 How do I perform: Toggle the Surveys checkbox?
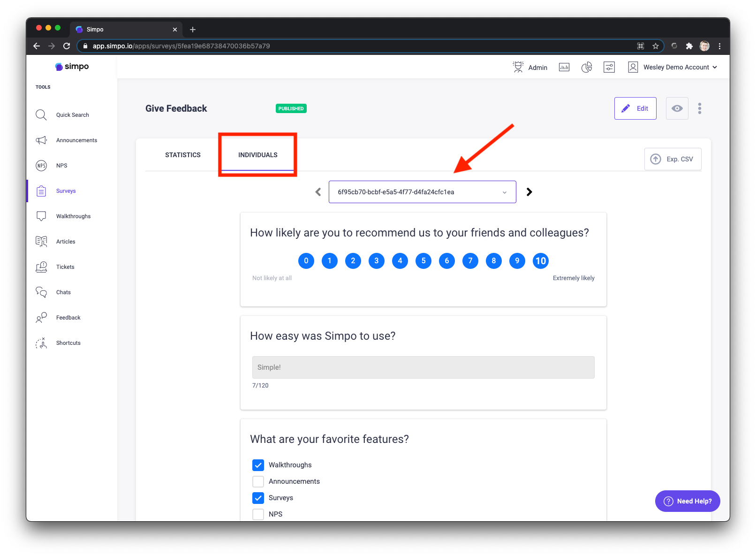[258, 498]
